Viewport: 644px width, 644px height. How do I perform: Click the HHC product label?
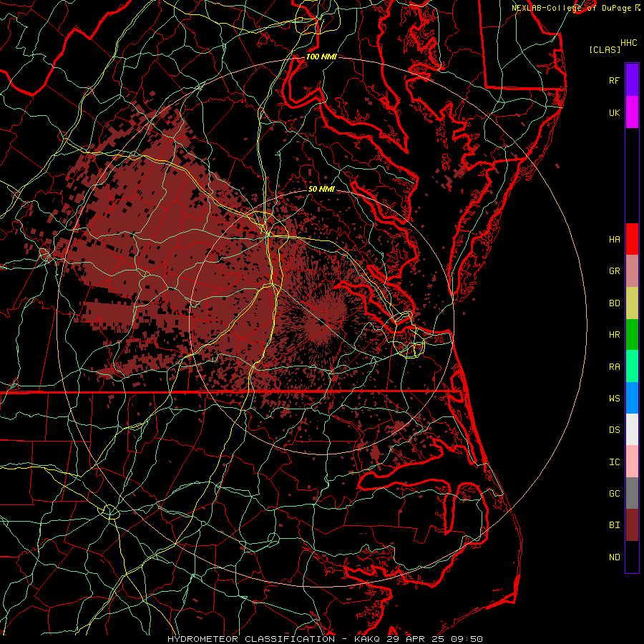(628, 43)
